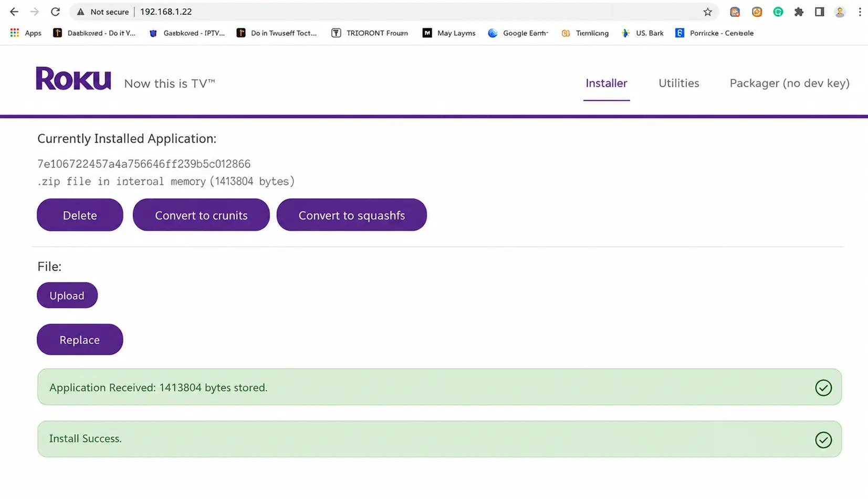Viewport: 868px width, 499px height.
Task: Open the TRIORONT Frouan bookmark
Action: pyautogui.click(x=370, y=33)
